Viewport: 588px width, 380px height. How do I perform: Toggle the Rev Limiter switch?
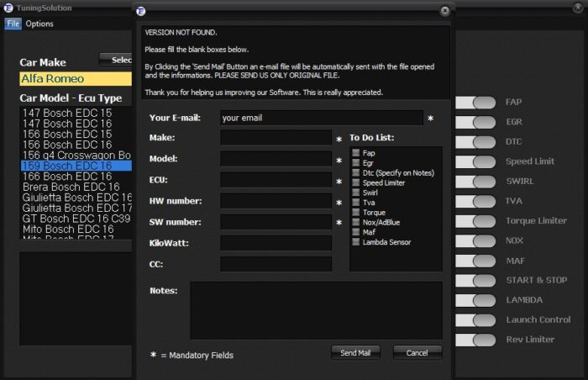(475, 340)
